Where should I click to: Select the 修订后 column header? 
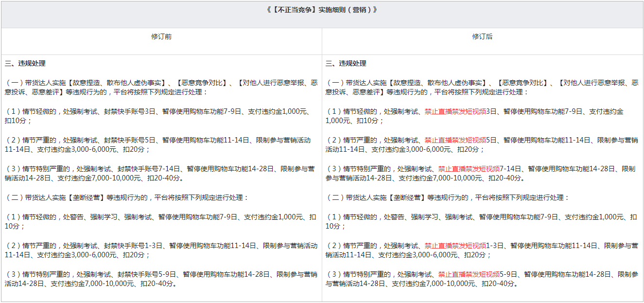click(x=482, y=37)
